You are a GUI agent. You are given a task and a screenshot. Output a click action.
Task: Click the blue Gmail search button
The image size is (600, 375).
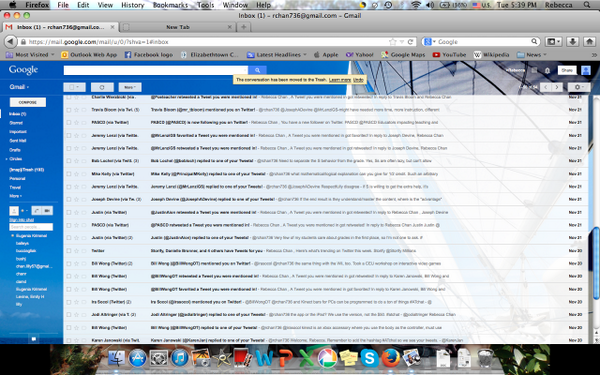(257, 70)
